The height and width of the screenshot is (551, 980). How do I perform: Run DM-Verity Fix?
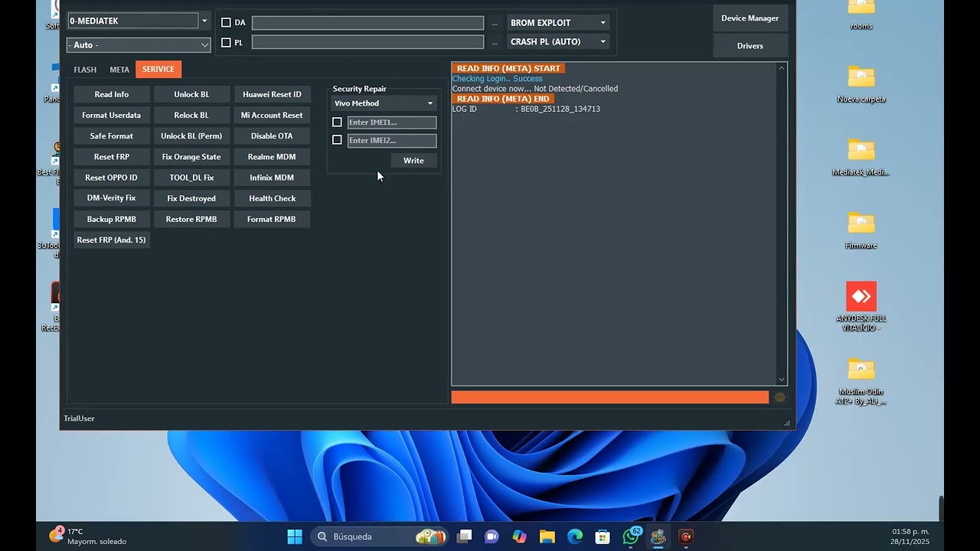pyautogui.click(x=112, y=198)
